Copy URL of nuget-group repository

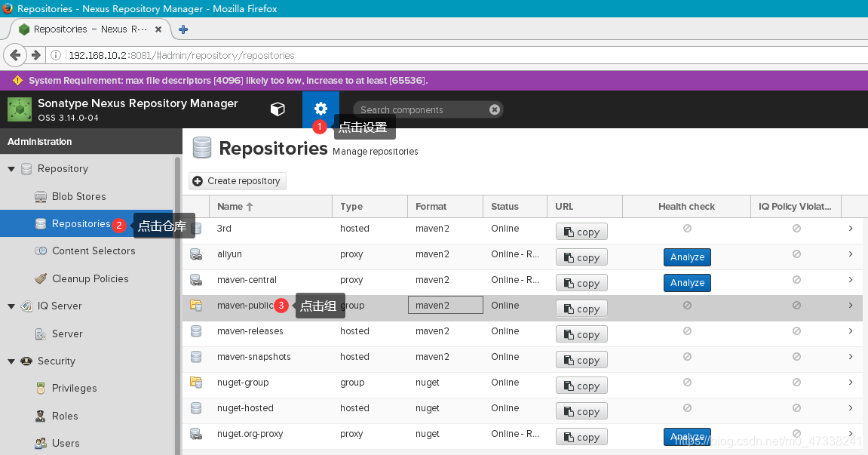581,385
